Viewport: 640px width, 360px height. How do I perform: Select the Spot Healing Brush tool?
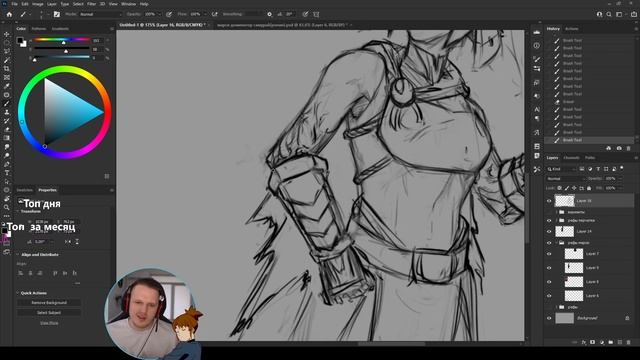(x=7, y=95)
